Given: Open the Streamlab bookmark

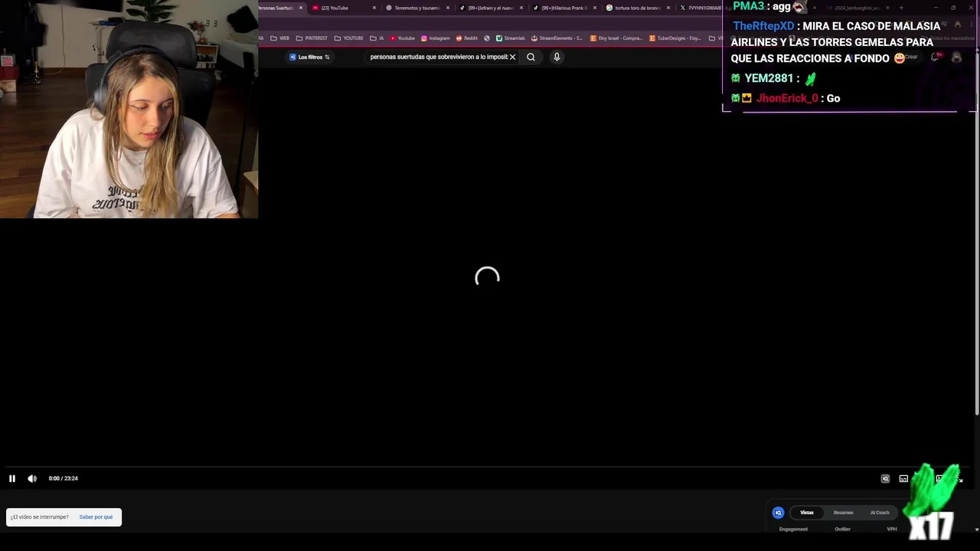Looking at the screenshot, I should tap(511, 38).
